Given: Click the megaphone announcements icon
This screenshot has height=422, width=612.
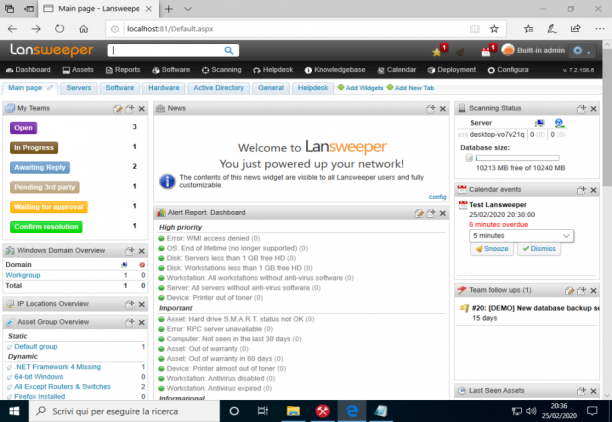Looking at the screenshot, I should [460, 52].
